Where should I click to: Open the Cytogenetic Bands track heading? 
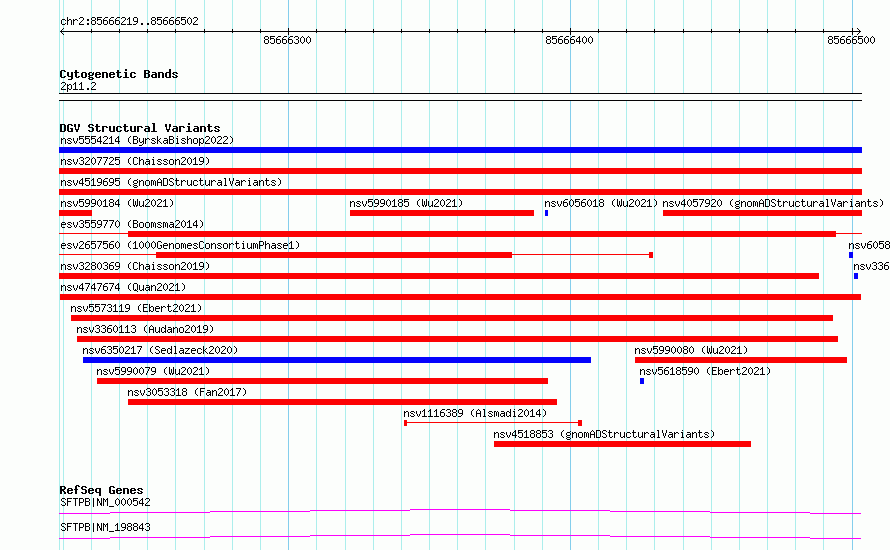coord(119,74)
